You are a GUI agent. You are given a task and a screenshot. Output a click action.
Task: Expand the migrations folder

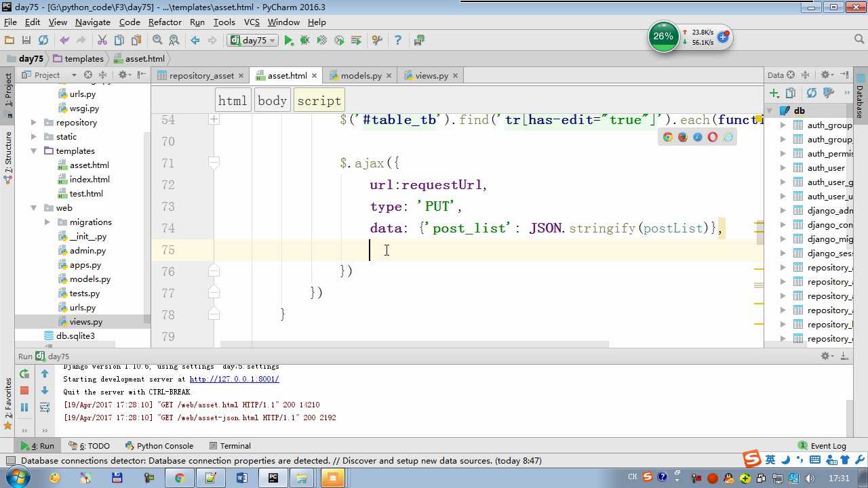click(47, 222)
